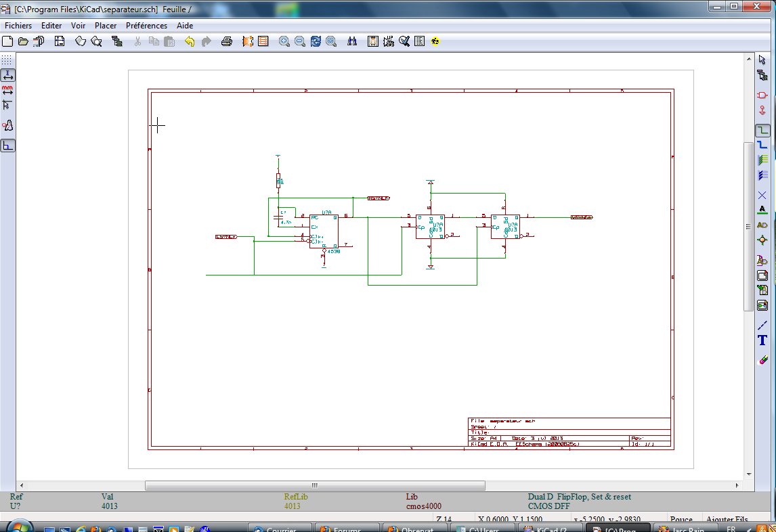
Task: Zoom out with the minus magnifier
Action: [300, 41]
